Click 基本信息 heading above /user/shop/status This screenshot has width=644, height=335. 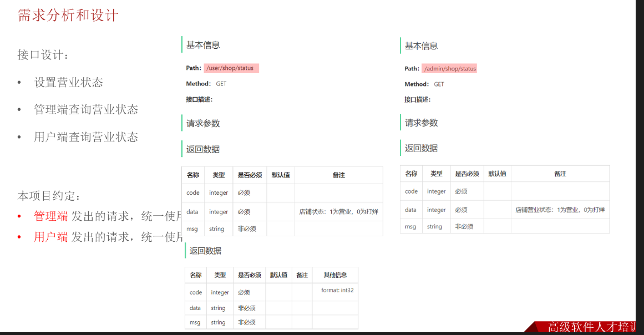(203, 45)
